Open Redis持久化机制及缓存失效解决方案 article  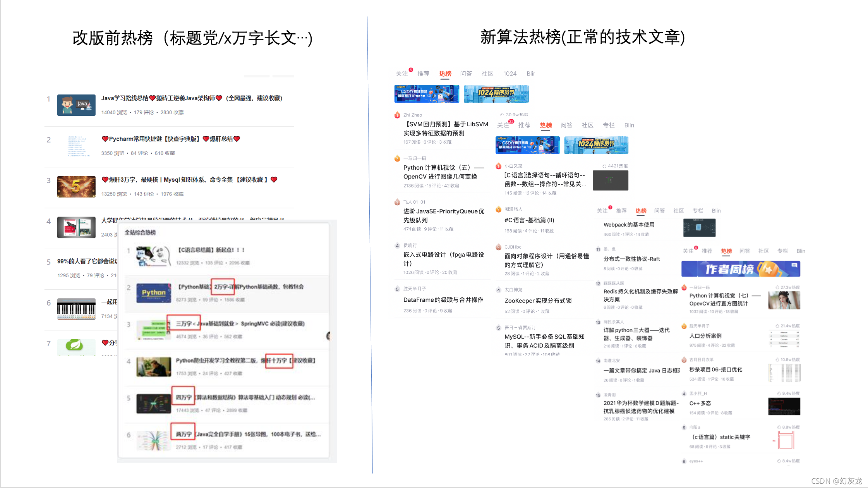tap(641, 295)
